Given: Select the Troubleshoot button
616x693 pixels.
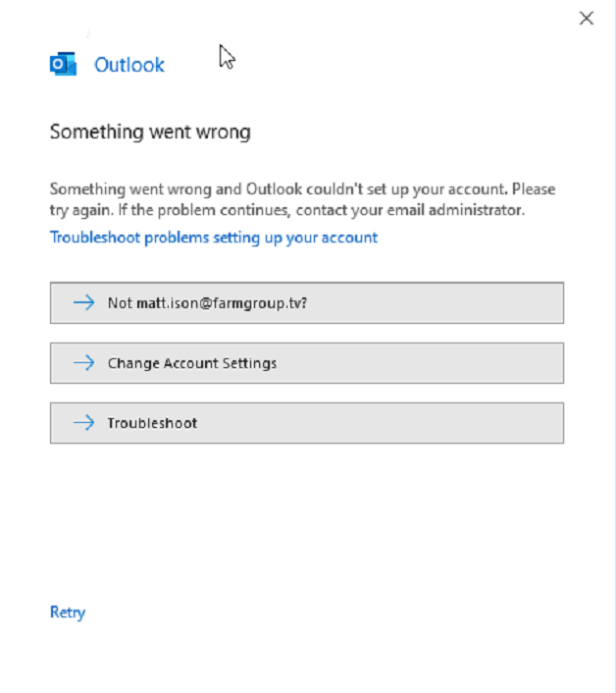Looking at the screenshot, I should 307,423.
